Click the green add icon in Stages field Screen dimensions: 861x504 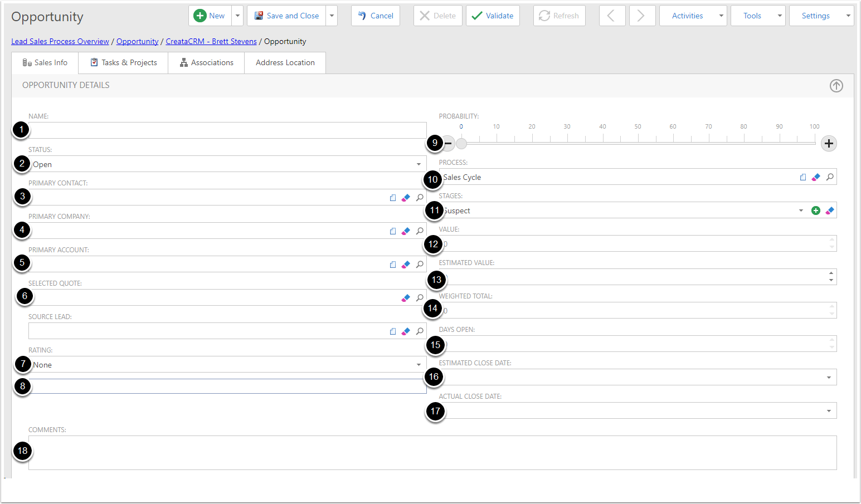[816, 211]
